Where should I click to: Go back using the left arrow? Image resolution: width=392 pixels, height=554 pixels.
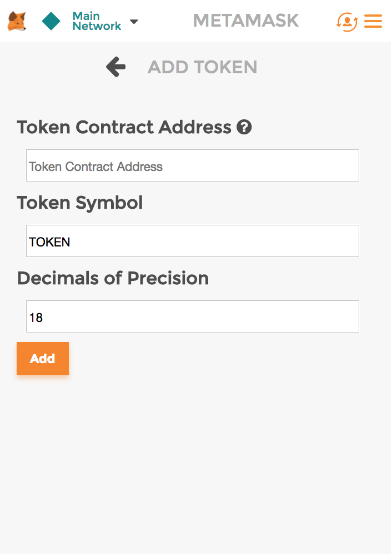point(116,67)
